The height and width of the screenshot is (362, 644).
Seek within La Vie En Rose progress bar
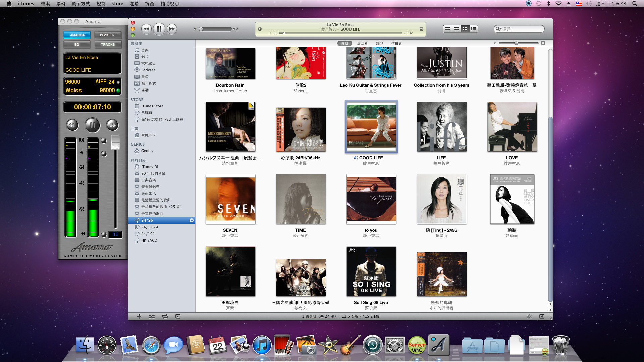(341, 33)
